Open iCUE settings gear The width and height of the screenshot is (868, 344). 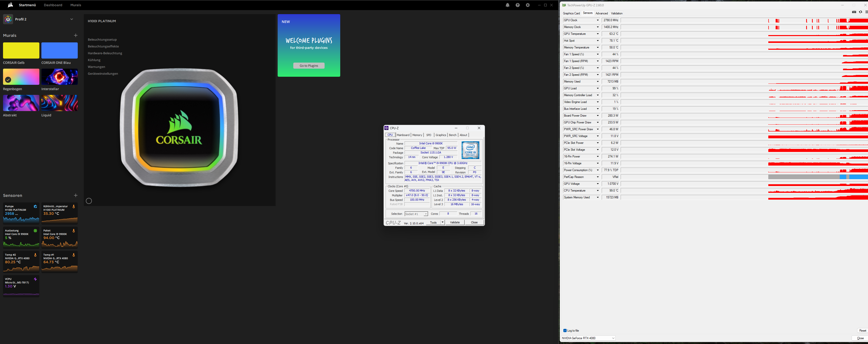pos(528,5)
